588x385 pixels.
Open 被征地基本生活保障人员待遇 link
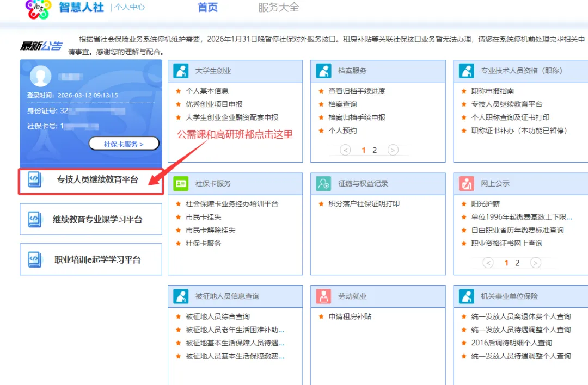tap(235, 343)
